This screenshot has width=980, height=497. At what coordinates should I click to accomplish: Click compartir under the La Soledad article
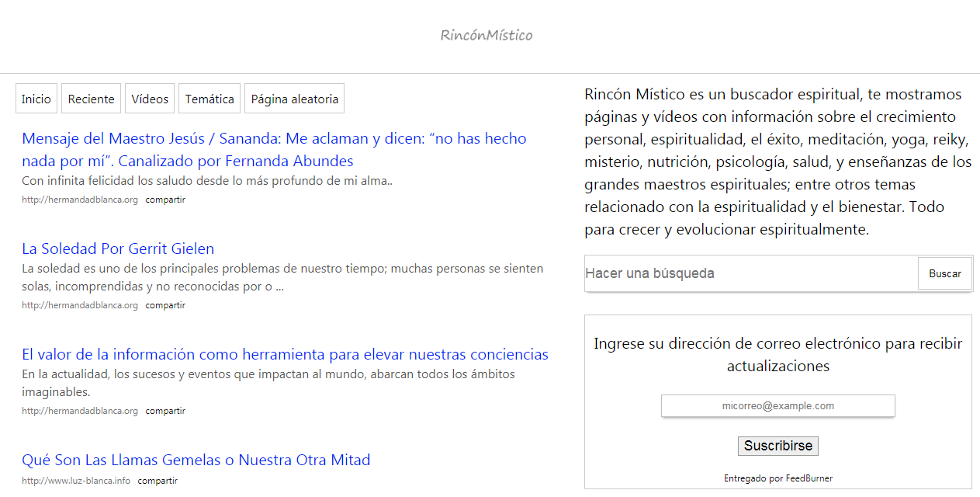tap(165, 305)
